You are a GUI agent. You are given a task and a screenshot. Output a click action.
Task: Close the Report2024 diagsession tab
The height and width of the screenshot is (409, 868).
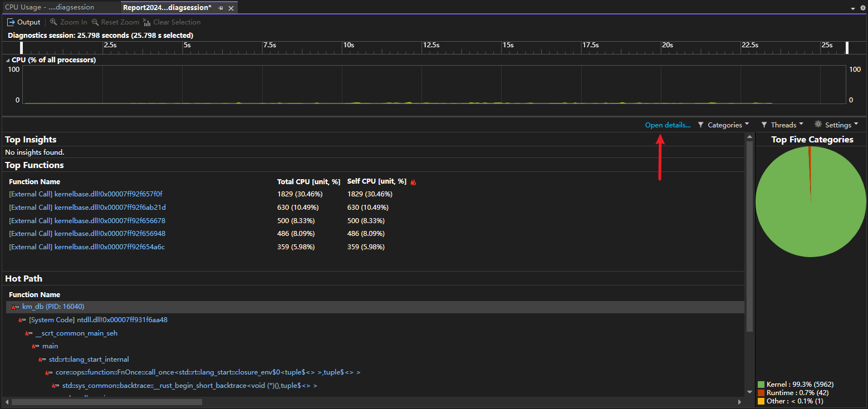231,8
